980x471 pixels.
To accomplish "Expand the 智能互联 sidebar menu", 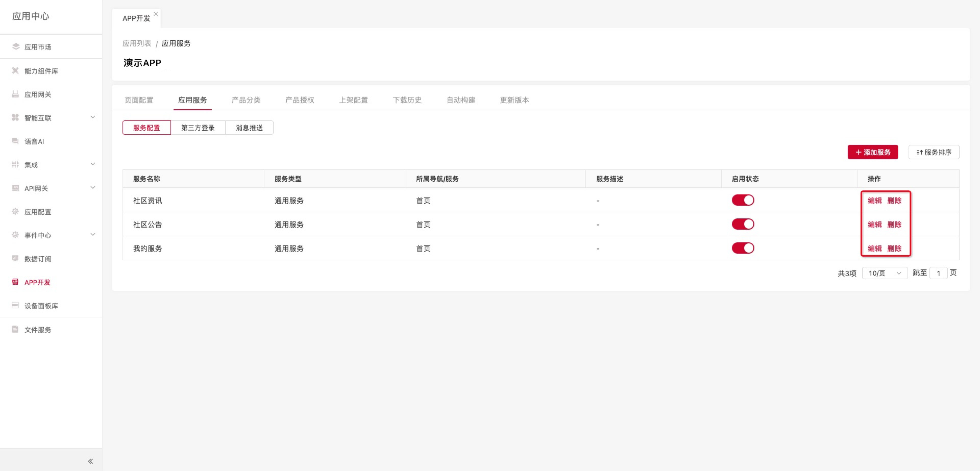I will [92, 117].
